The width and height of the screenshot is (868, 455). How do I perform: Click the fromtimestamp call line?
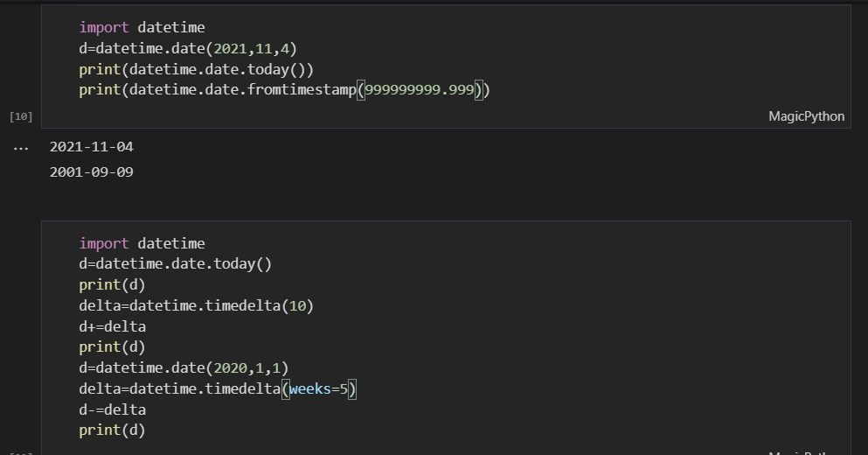[285, 90]
